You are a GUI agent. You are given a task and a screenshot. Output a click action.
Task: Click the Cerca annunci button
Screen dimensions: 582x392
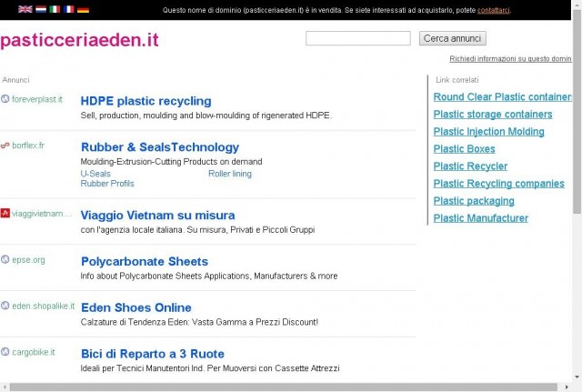[x=453, y=38]
